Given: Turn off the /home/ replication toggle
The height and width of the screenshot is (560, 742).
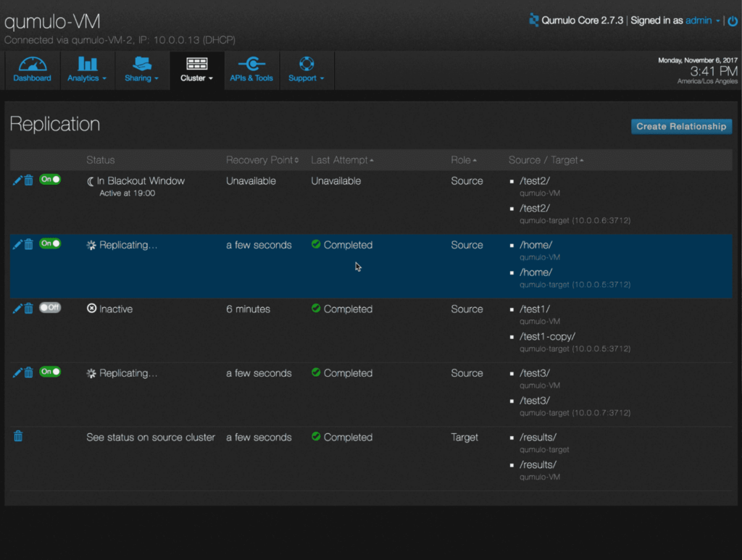Looking at the screenshot, I should [x=50, y=243].
